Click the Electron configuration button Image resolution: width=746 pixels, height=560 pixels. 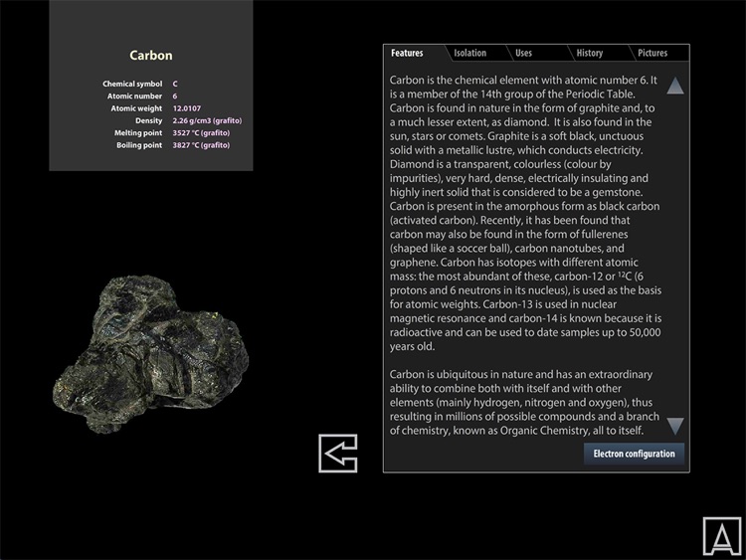(x=634, y=454)
